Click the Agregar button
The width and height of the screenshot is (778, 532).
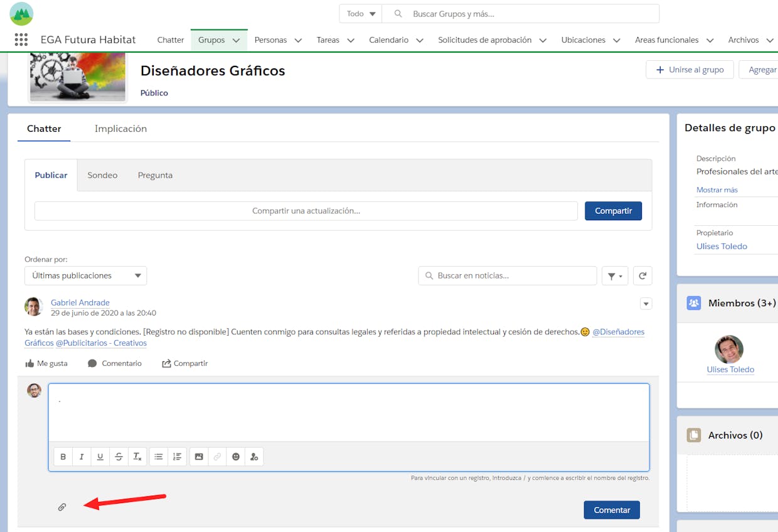pos(759,70)
